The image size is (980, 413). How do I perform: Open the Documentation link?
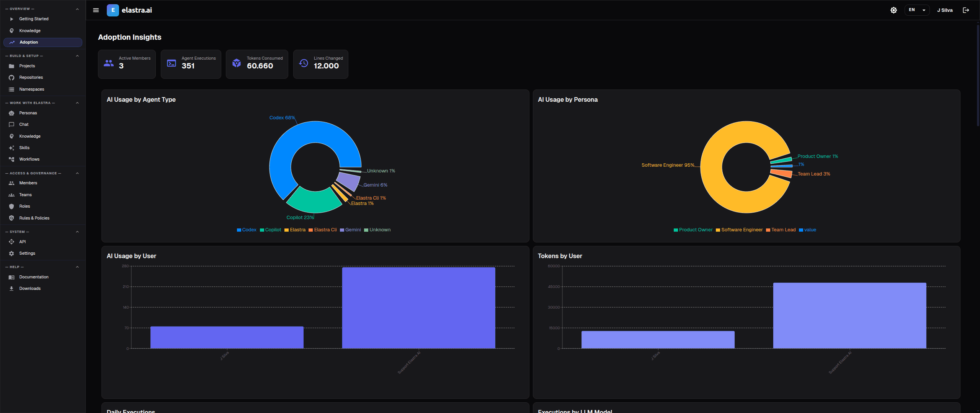(x=34, y=277)
